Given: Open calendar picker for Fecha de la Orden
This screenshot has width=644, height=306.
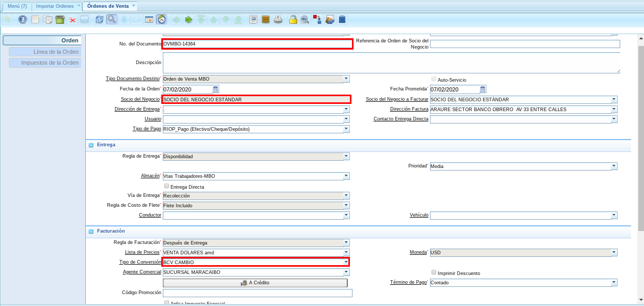Looking at the screenshot, I should (x=216, y=89).
